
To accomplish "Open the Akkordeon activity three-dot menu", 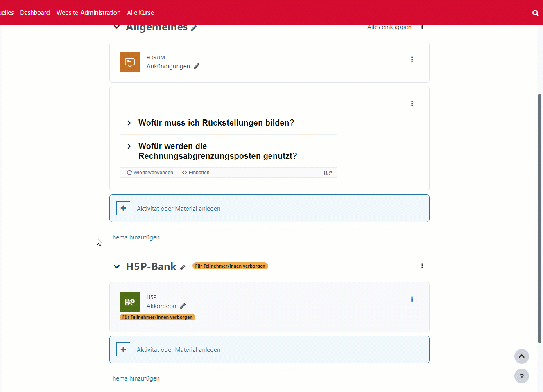I will point(412,299).
